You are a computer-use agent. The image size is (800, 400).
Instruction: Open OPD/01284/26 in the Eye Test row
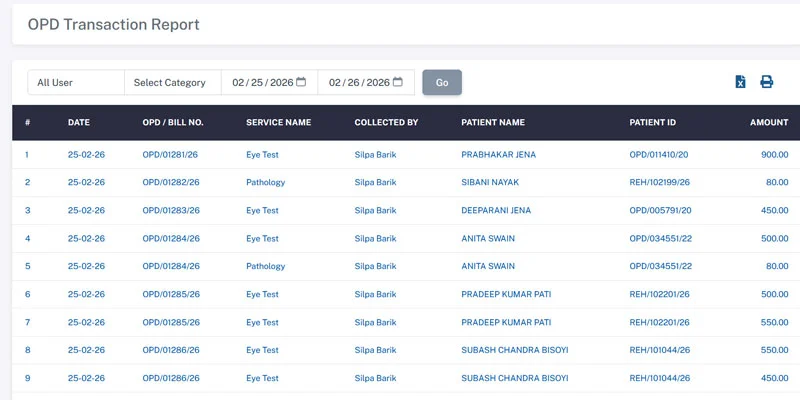click(x=171, y=238)
